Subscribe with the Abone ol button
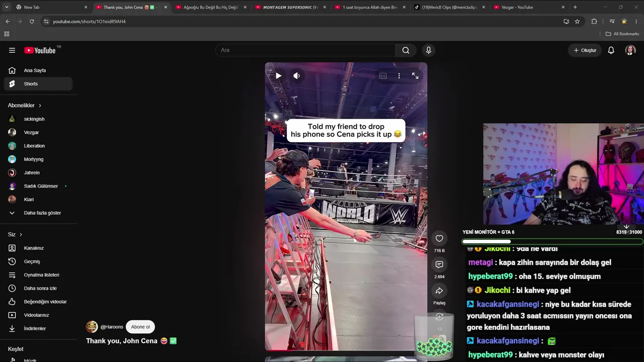The height and width of the screenshot is (362, 644). click(x=140, y=327)
